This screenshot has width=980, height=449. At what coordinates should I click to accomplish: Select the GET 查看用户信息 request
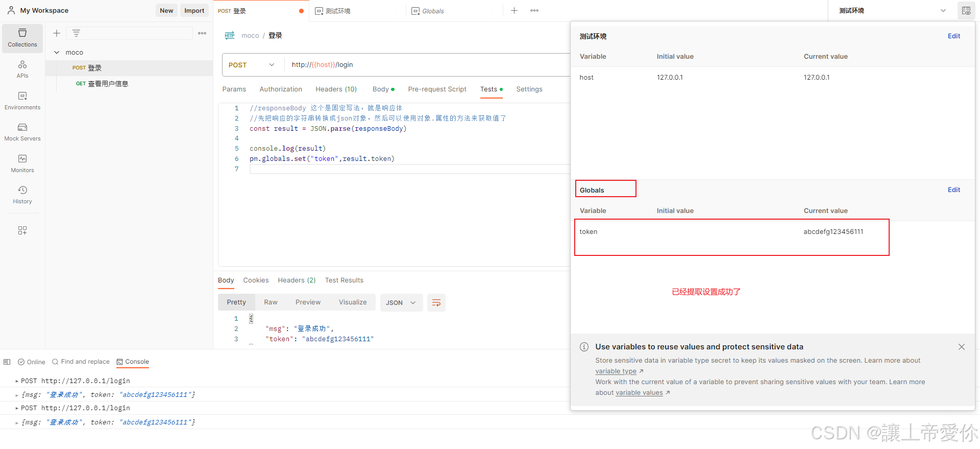tap(129, 84)
